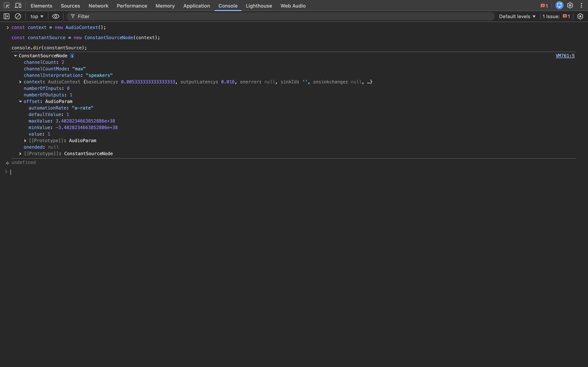Open the VM761:5 source link

click(x=565, y=56)
